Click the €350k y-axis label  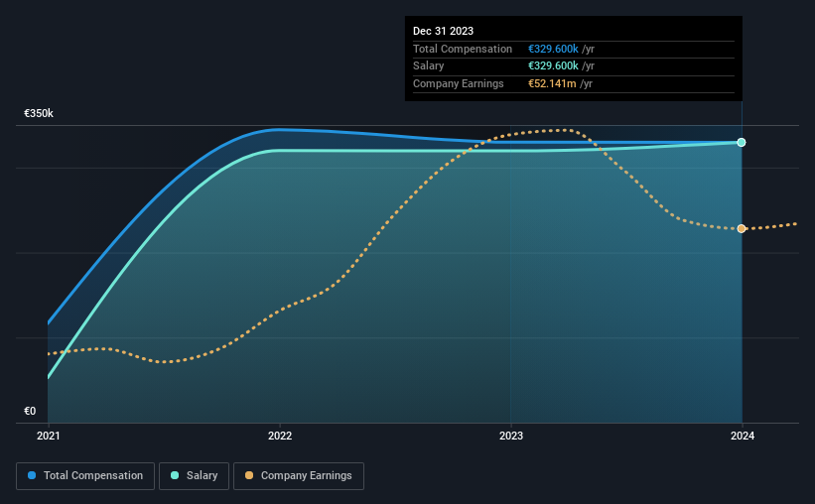click(x=39, y=113)
